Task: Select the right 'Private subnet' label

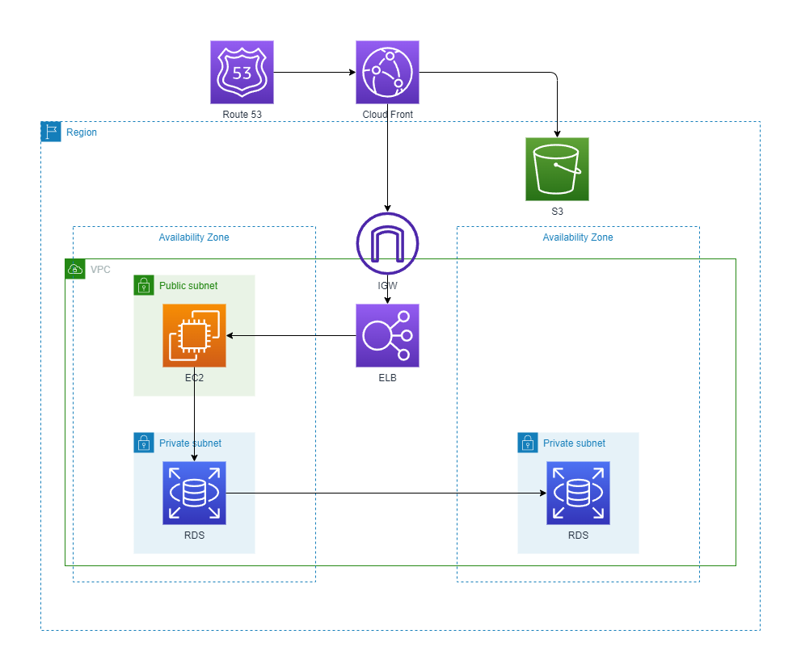Action: [x=574, y=443]
